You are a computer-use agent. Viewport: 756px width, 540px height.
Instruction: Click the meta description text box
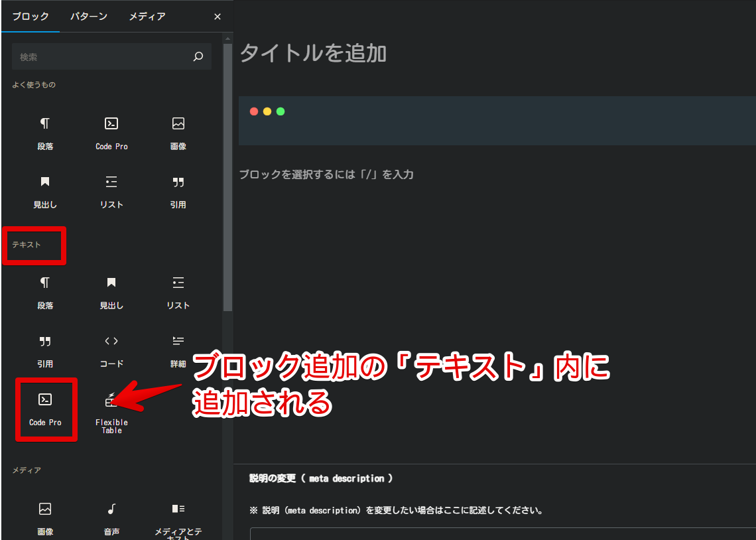tap(503, 534)
